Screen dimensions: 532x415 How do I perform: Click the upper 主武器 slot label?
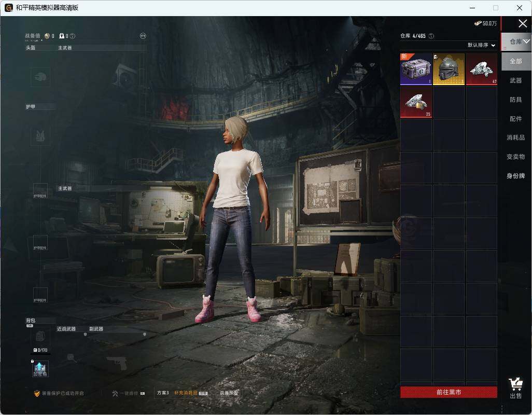pos(65,48)
